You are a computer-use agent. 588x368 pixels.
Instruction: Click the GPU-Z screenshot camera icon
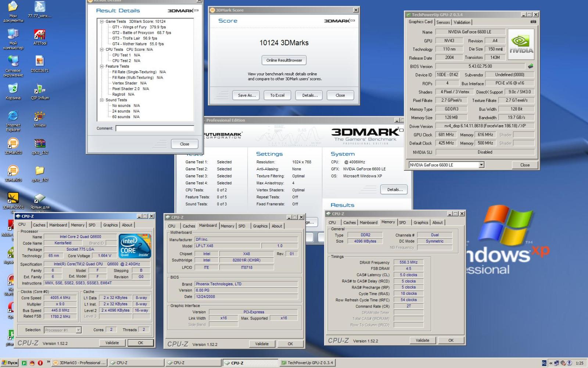(x=533, y=22)
